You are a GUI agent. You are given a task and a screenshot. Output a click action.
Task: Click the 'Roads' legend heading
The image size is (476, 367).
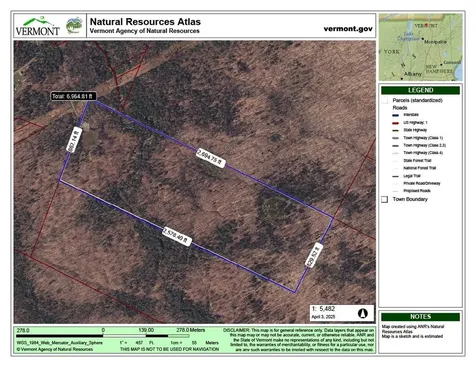(x=400, y=108)
